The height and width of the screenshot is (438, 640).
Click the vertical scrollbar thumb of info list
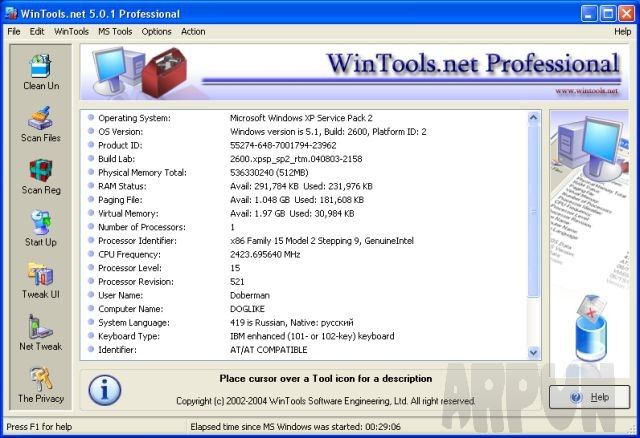tap(533, 211)
